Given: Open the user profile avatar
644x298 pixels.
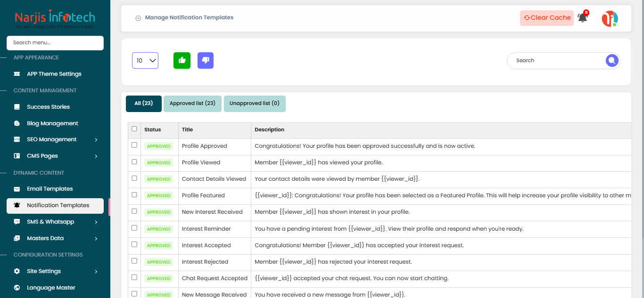Looking at the screenshot, I should coord(610,18).
